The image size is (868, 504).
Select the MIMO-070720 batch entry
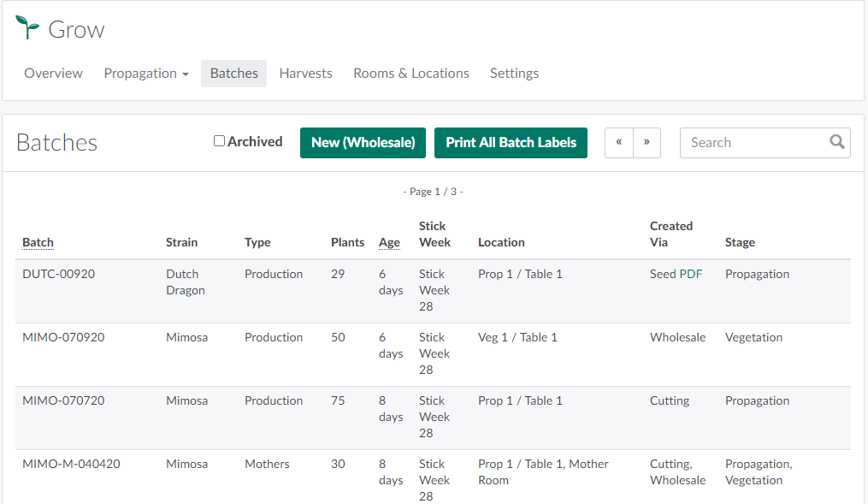[x=63, y=400]
